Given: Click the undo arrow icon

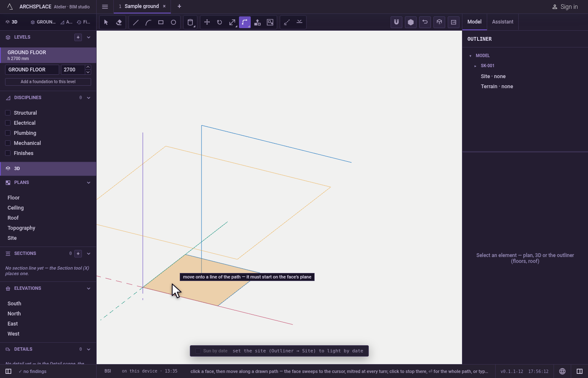Looking at the screenshot, I should click(x=425, y=22).
